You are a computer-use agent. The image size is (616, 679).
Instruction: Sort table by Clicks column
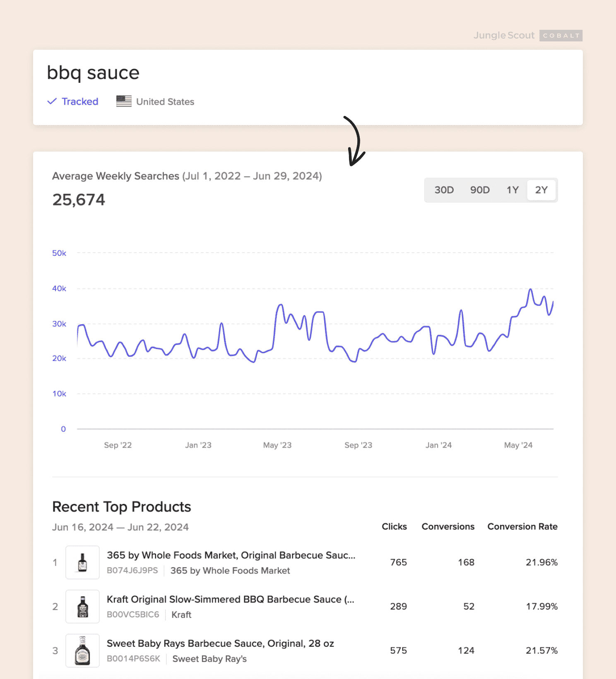[394, 527]
